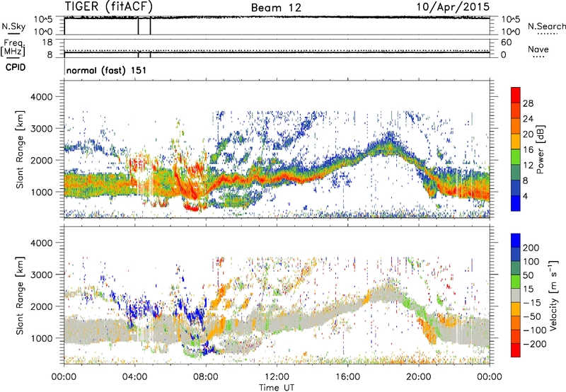The image size is (566, 392).
Task: Select the 12:00 time tick label
Action: (277, 377)
